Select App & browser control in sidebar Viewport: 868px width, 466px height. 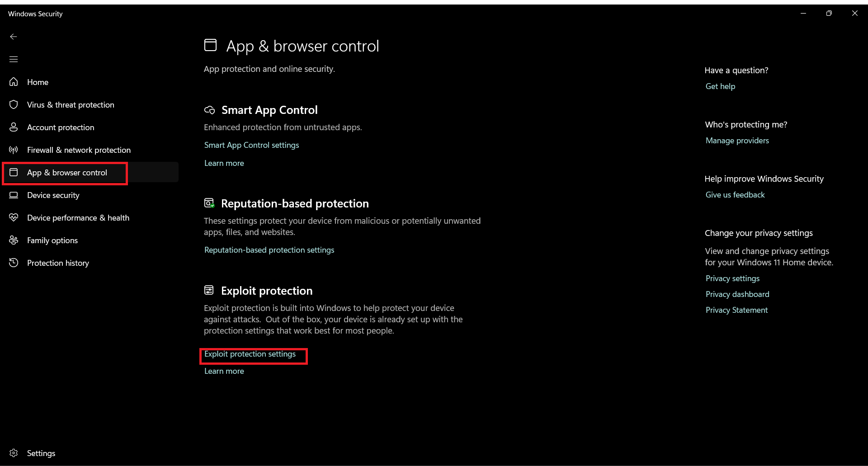(x=67, y=173)
